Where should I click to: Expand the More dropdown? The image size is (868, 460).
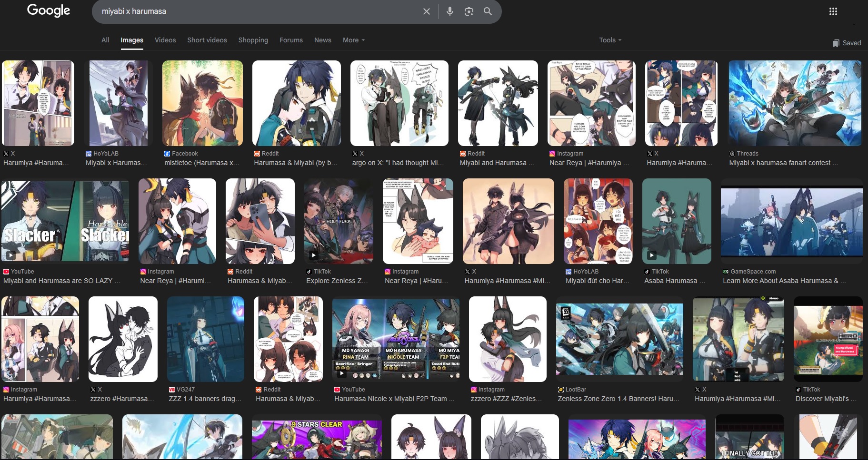click(x=354, y=40)
